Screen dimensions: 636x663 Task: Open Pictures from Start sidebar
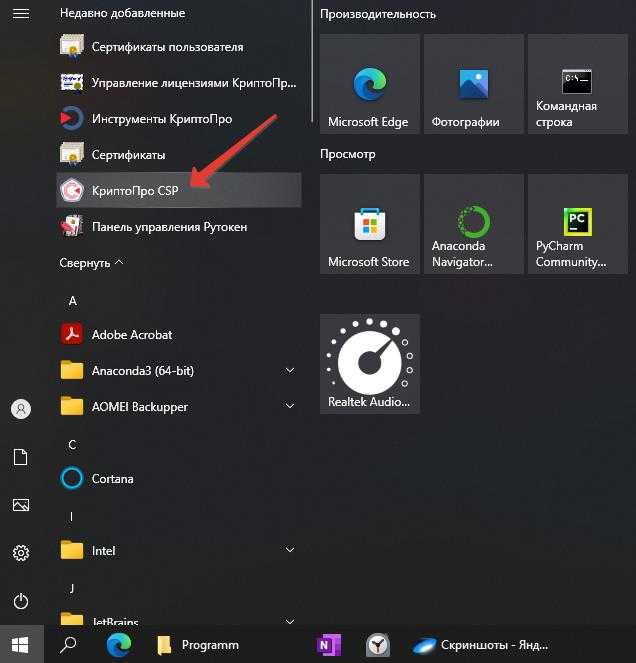tap(21, 505)
